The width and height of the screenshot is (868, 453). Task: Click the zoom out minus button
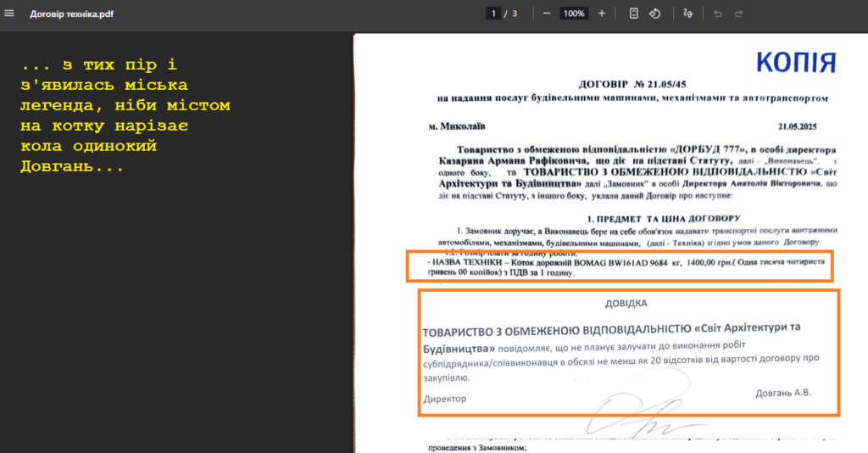click(x=547, y=14)
